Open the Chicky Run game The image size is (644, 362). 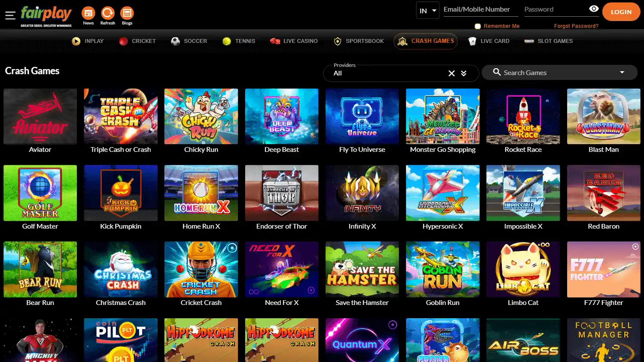[201, 116]
